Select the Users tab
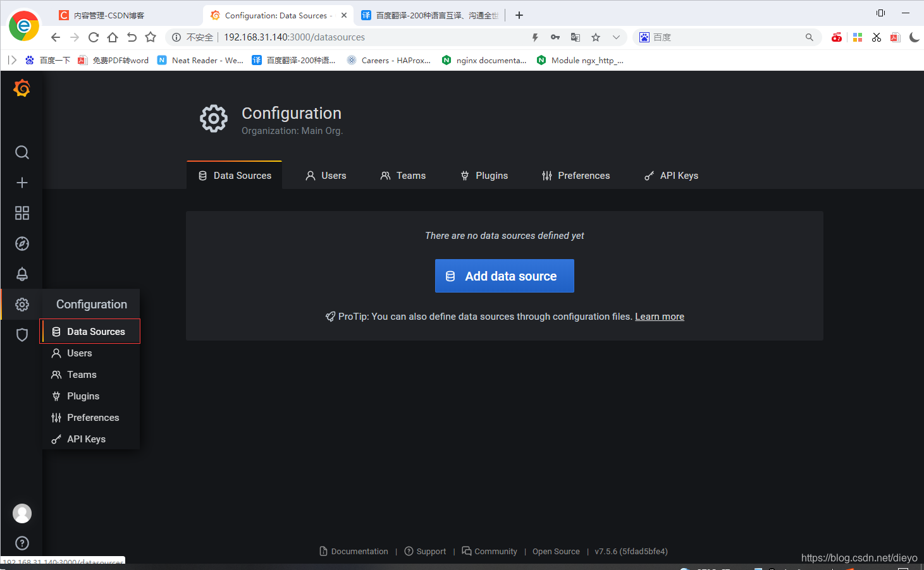Viewport: 924px width, 570px height. (x=326, y=176)
